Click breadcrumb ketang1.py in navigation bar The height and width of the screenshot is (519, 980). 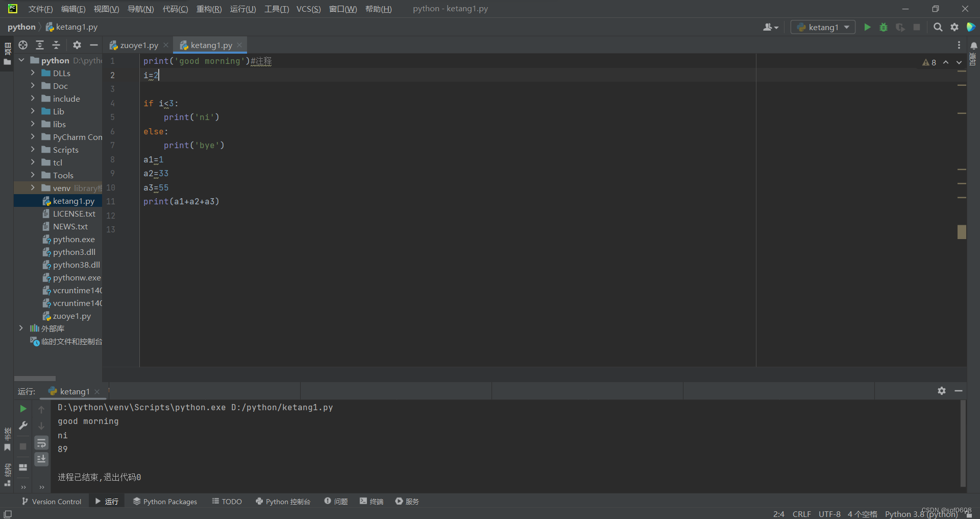click(71, 27)
